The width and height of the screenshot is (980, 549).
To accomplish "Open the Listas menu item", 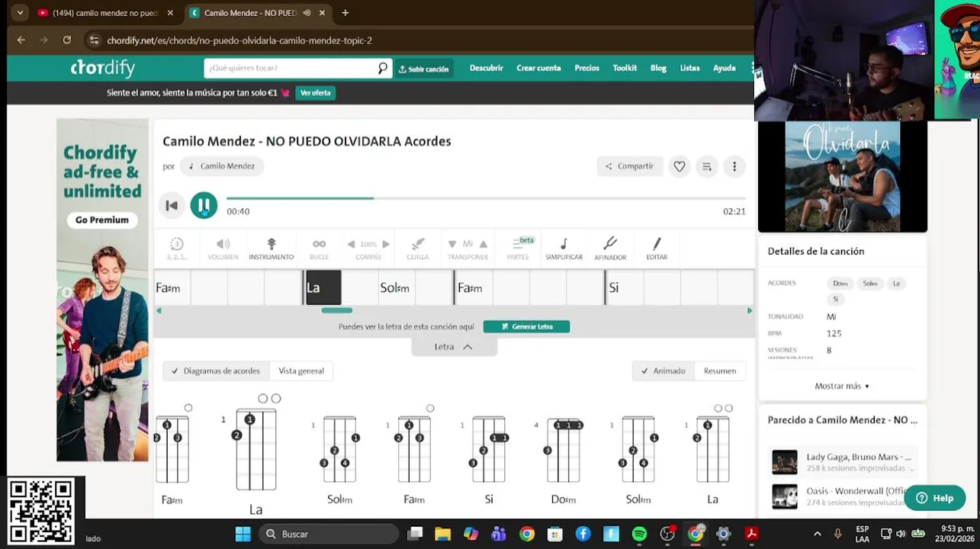I will [689, 68].
